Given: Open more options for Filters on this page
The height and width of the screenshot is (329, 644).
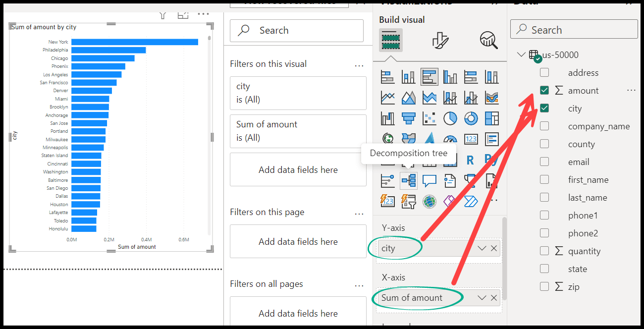Looking at the screenshot, I should pos(360,213).
